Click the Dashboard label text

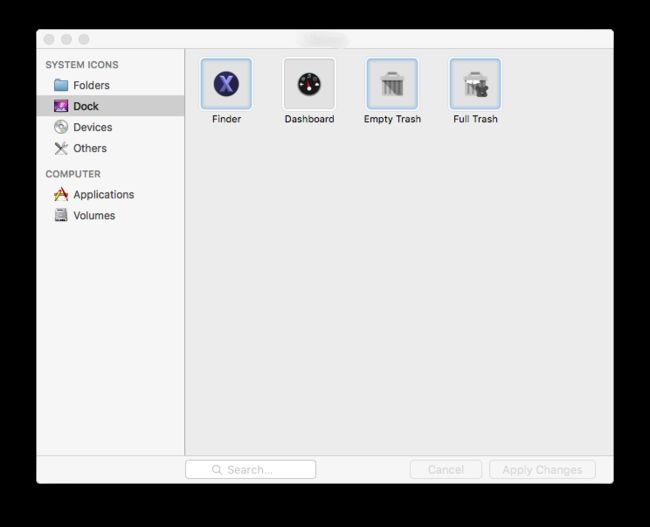(x=309, y=119)
